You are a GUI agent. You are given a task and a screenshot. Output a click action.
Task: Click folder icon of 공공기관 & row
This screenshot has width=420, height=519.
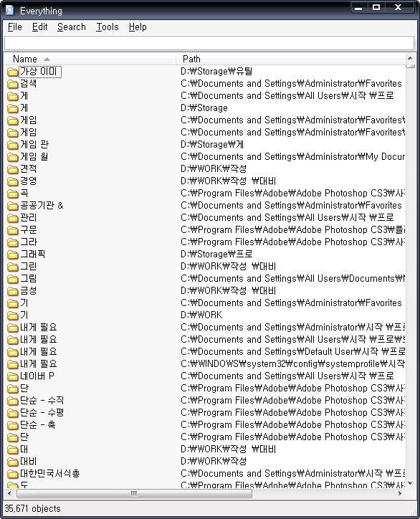(x=13, y=206)
